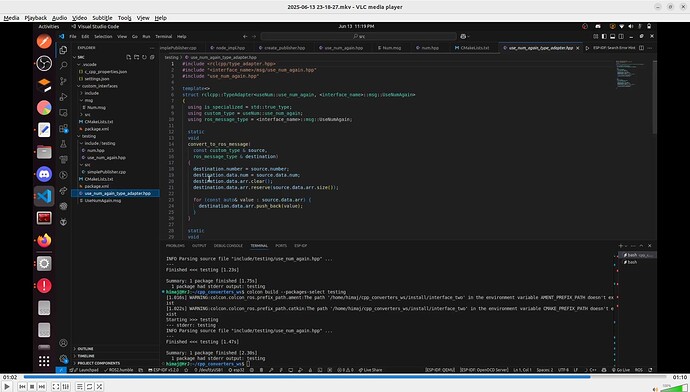Mute audio via VLC speaker icon
This screenshot has width=690, height=392.
(x=655, y=388)
